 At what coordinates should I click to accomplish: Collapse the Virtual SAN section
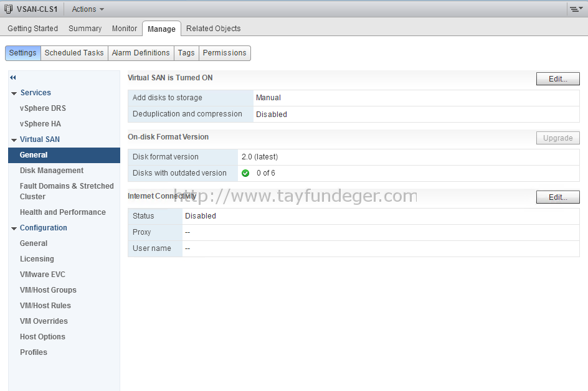coord(14,140)
